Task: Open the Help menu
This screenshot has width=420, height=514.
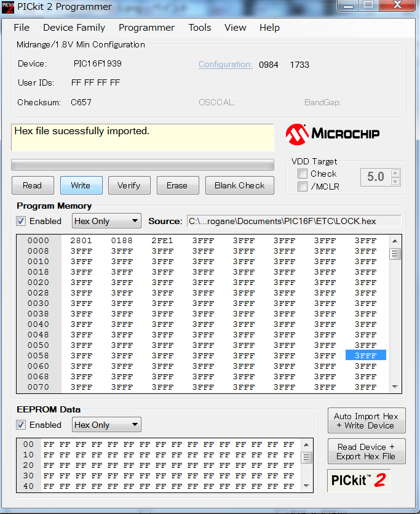Action: (x=269, y=28)
